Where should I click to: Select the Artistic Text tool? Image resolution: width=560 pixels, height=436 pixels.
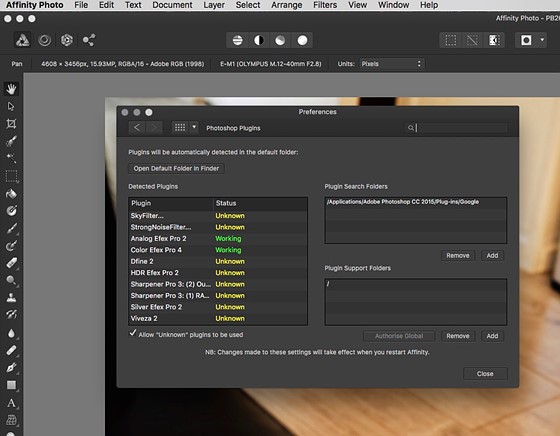pyautogui.click(x=11, y=403)
